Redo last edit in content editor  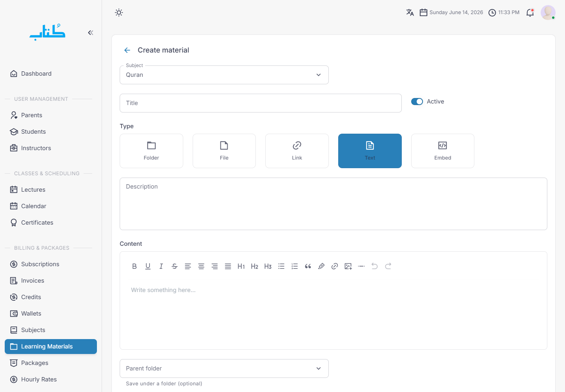click(x=388, y=266)
